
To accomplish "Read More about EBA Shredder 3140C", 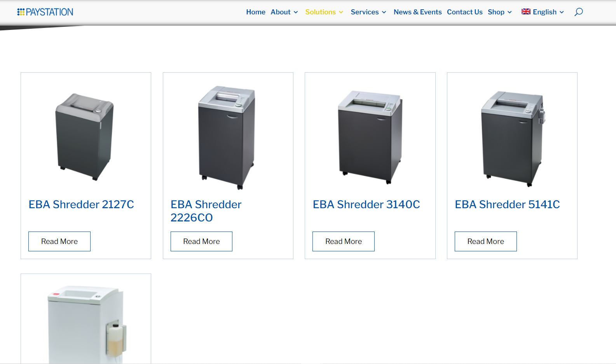I will point(344,241).
